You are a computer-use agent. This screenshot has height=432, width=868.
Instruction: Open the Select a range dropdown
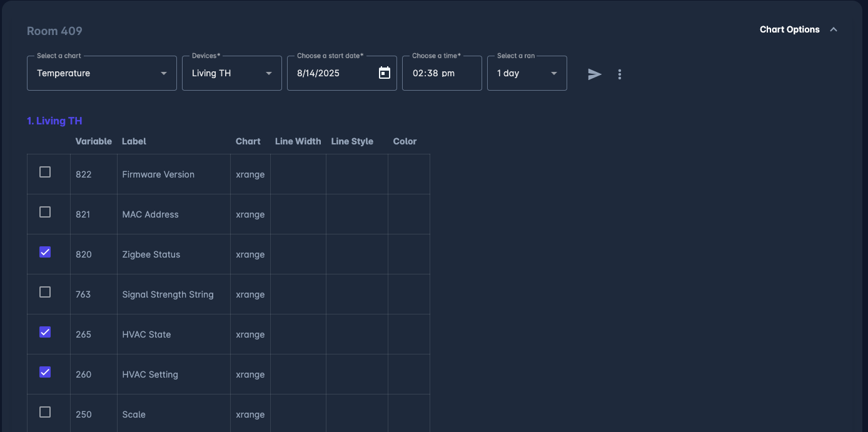pos(527,73)
